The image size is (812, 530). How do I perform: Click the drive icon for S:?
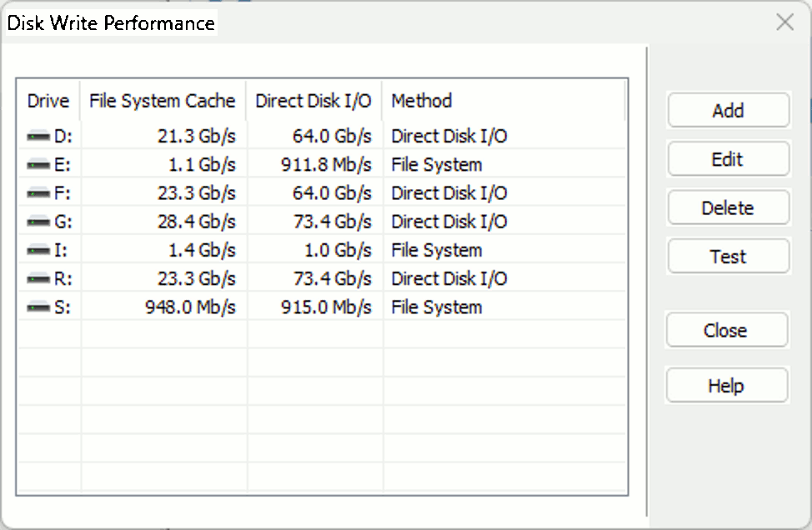38,307
